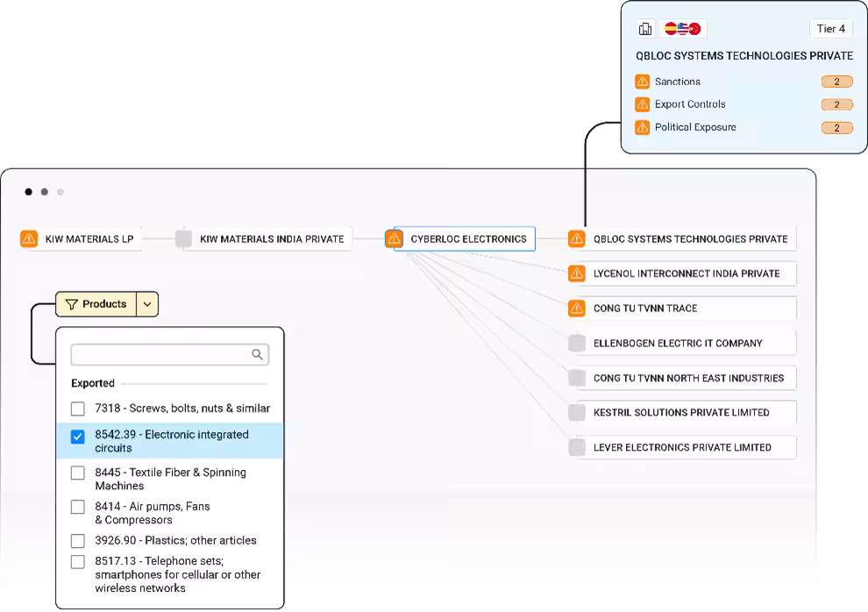This screenshot has width=868, height=612.
Task: Check the 7318 Screws, bolts, nuts checkbox
Action: point(78,409)
